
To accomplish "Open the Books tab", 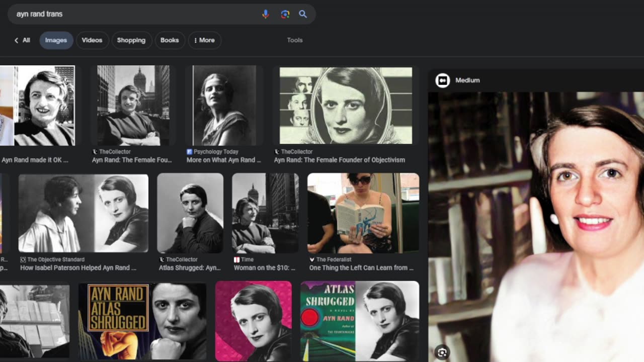I will (x=170, y=40).
